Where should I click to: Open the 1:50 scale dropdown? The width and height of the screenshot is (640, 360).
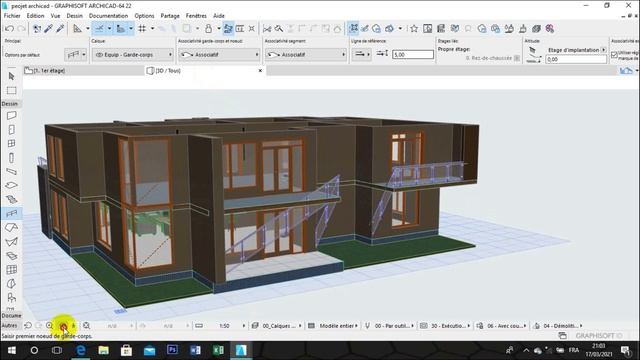pos(226,326)
